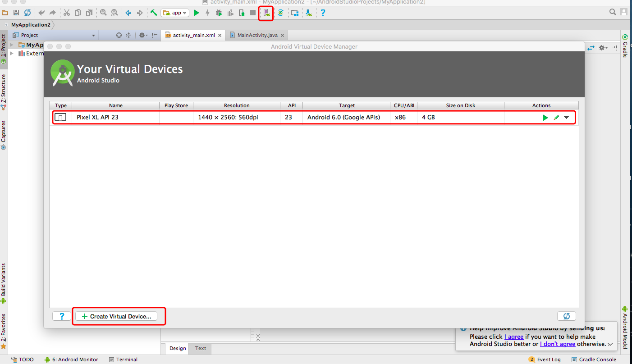Click the Copy icon in the toolbar

(78, 13)
